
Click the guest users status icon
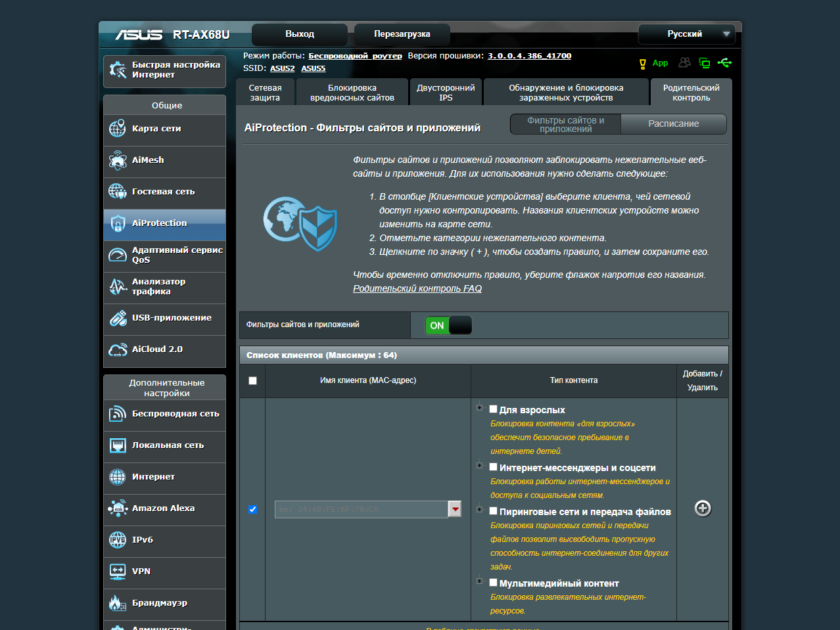coord(685,62)
